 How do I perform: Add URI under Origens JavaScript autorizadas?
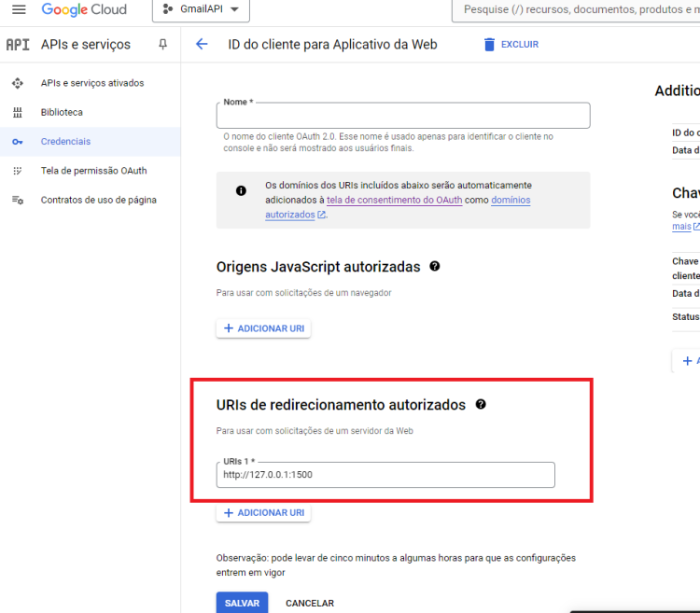263,328
